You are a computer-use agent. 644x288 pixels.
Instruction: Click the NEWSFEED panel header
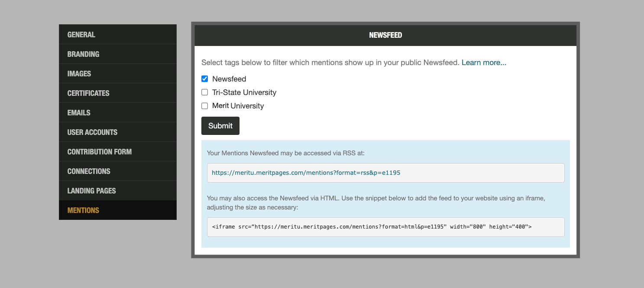tap(385, 35)
